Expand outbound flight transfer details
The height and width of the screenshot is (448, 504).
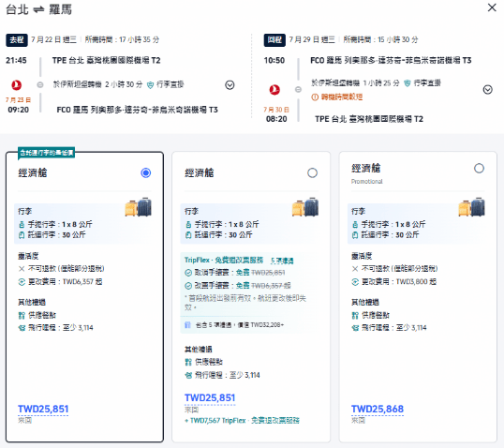click(x=230, y=85)
